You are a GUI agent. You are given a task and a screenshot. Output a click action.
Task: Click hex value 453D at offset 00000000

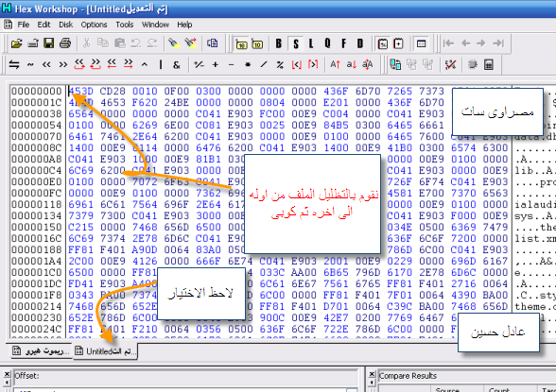(81, 92)
